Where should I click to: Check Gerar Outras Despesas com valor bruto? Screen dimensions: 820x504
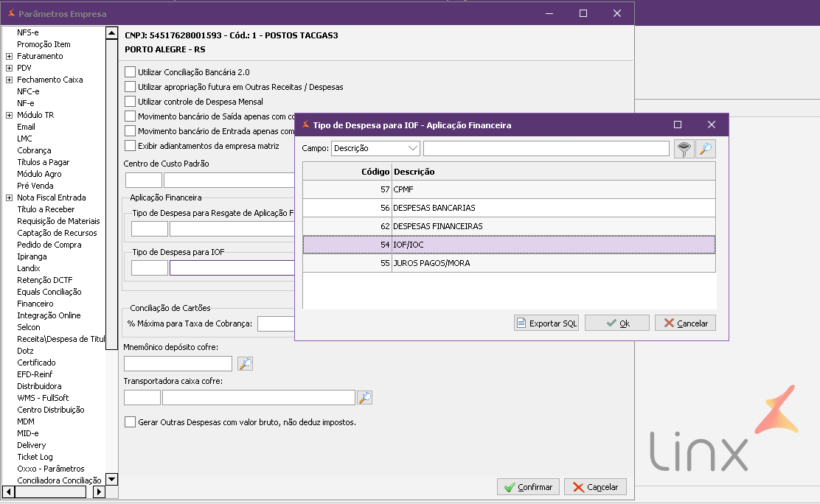(x=131, y=422)
